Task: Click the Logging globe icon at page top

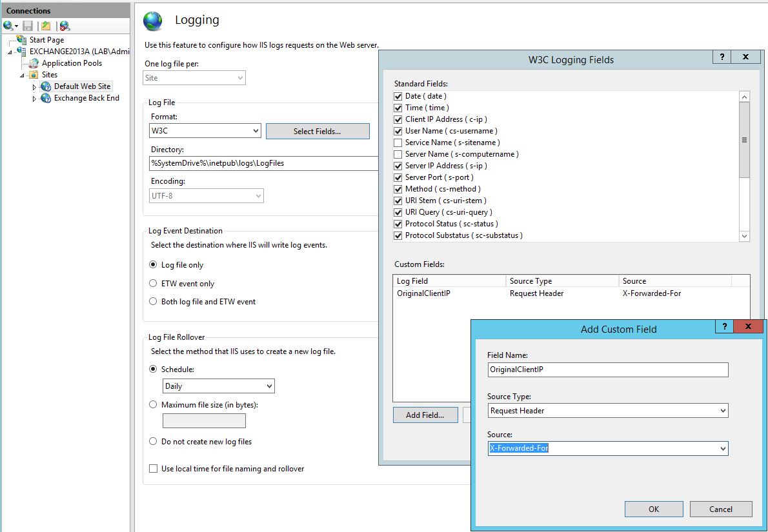Action: point(152,20)
